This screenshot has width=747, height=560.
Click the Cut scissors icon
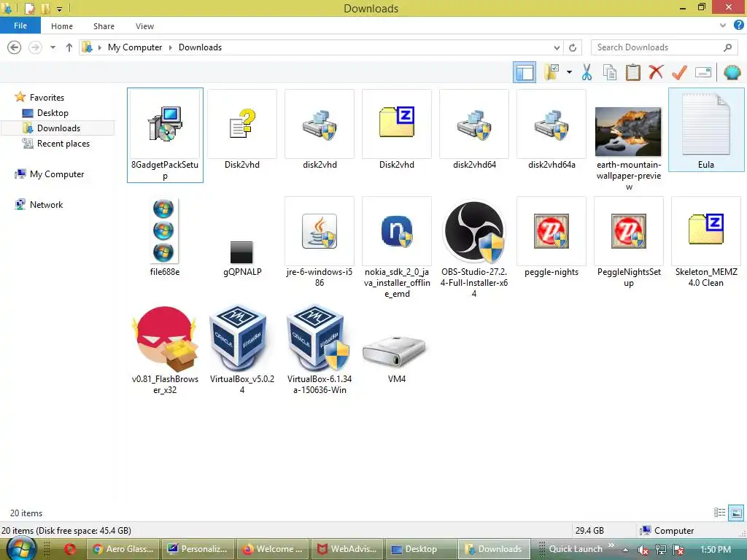tap(587, 72)
